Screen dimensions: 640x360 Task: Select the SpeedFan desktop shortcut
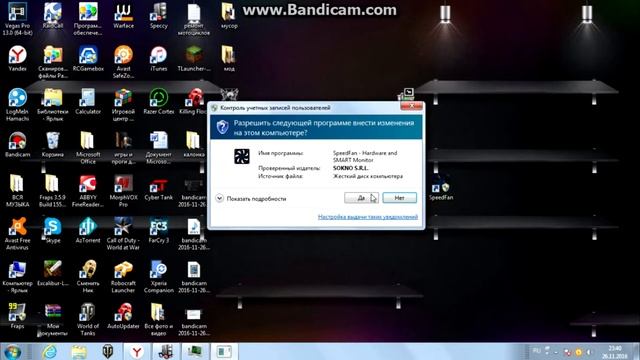pyautogui.click(x=441, y=189)
